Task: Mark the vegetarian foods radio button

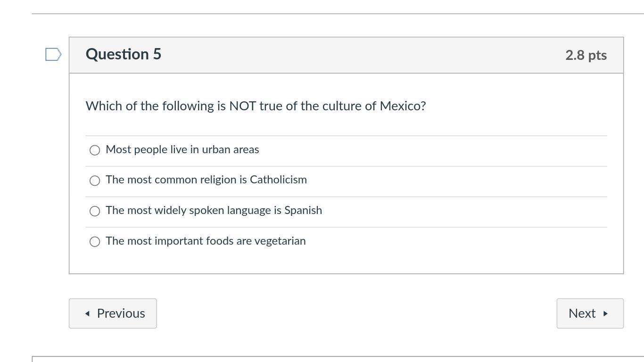Action: tap(95, 242)
